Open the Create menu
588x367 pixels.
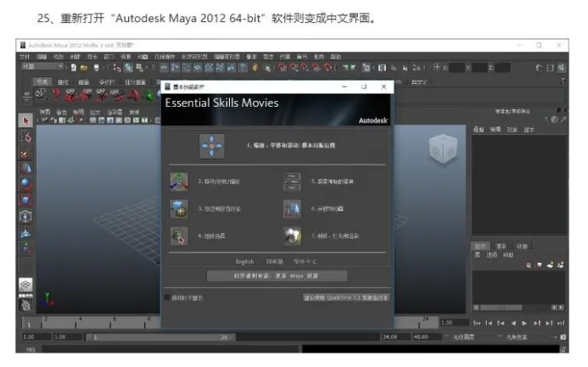75,57
